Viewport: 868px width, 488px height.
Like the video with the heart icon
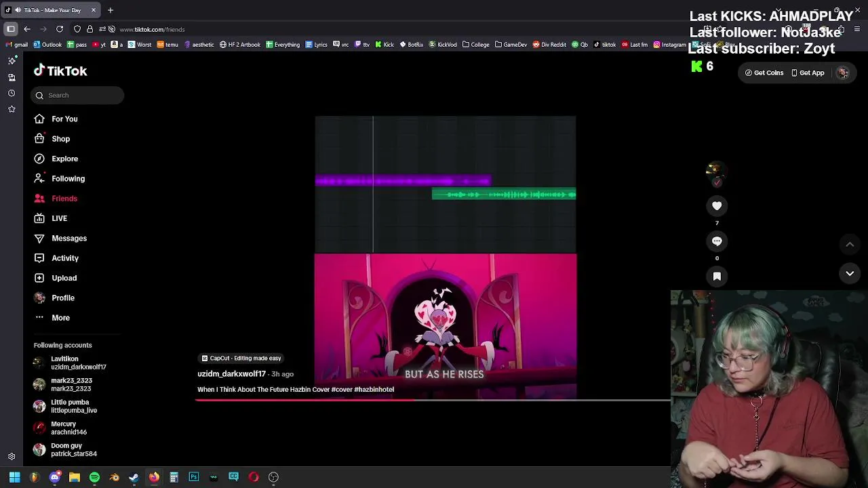[x=717, y=206]
